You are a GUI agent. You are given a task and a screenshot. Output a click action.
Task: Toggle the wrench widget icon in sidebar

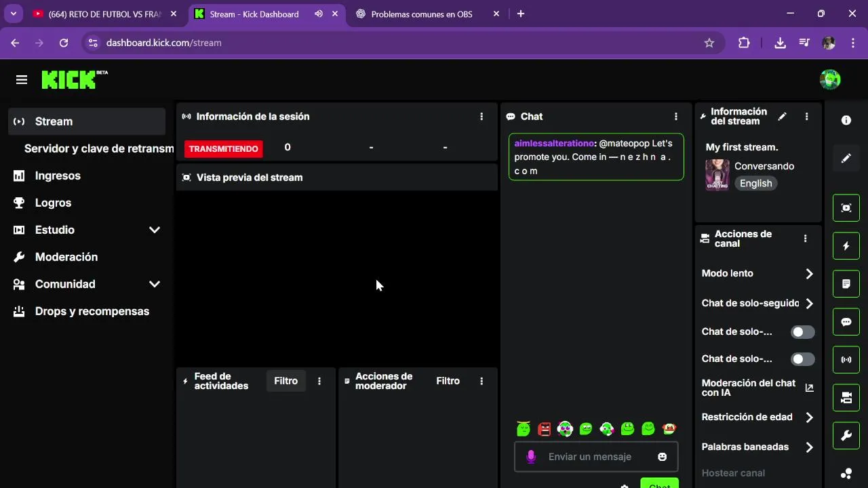tap(846, 436)
